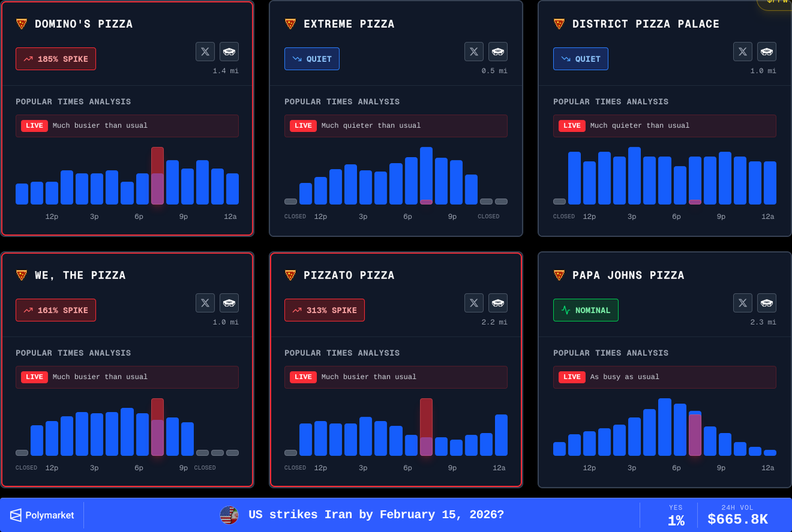Open X link on District Pizza Palace card
Screen dimensions: 792x532
[742, 51]
